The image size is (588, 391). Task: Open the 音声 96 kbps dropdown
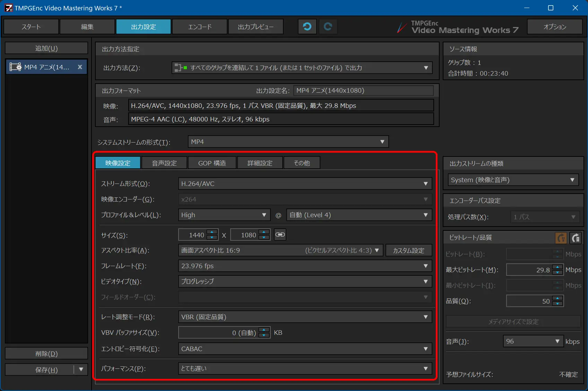533,341
